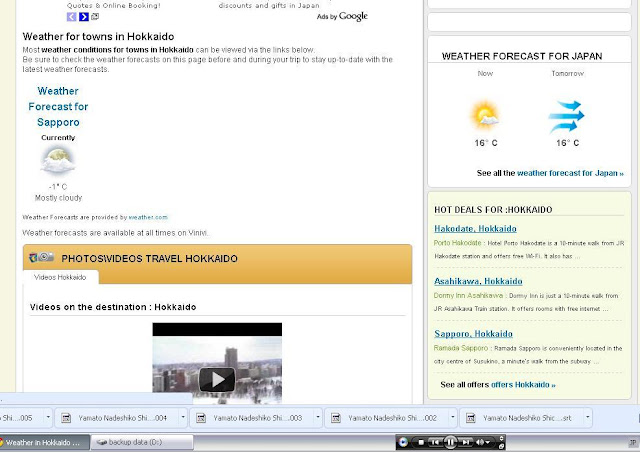Open the Dormy Inn Asahikawa link
The height and width of the screenshot is (453, 640).
coord(468,295)
